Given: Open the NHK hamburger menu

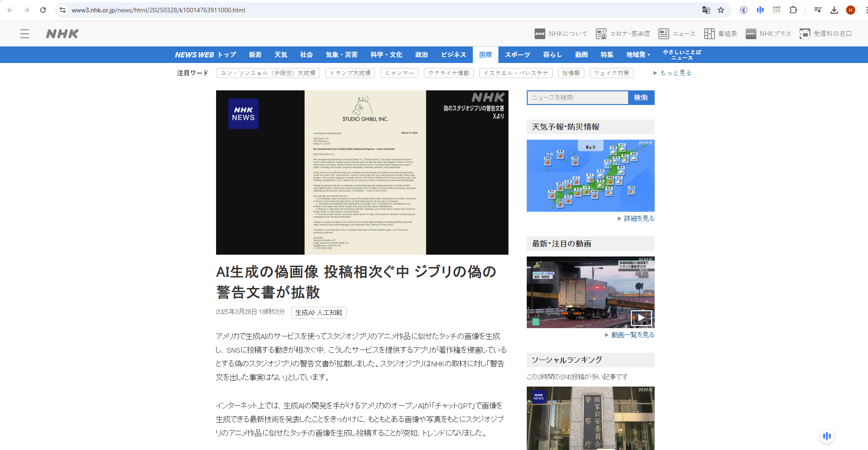Looking at the screenshot, I should point(25,34).
